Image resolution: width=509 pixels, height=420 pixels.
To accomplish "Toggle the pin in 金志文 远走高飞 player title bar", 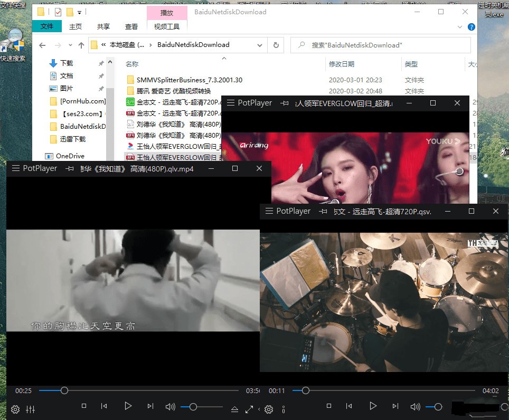I will (x=323, y=211).
